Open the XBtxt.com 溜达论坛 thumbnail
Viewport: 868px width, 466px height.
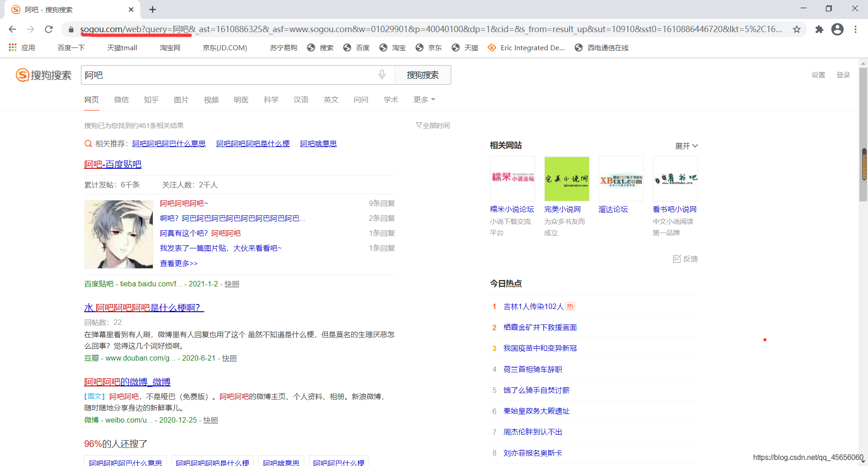(x=621, y=179)
